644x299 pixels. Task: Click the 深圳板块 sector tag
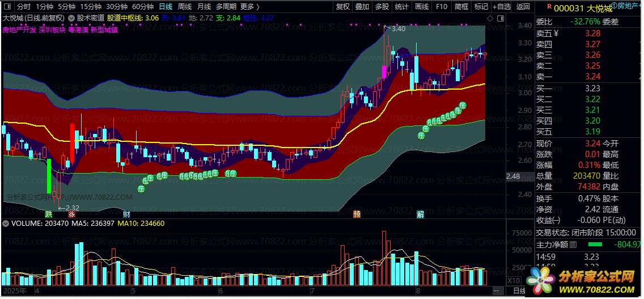click(52, 30)
